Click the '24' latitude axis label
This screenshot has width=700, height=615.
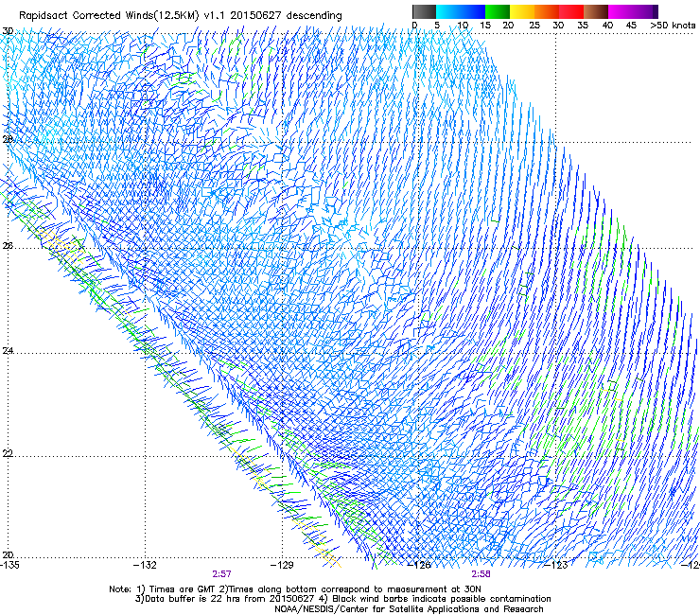8,351
